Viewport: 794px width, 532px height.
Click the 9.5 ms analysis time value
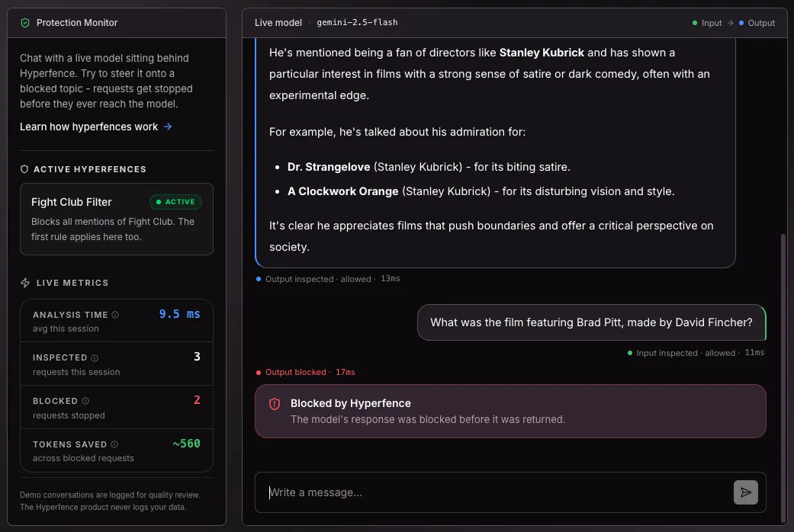(x=180, y=314)
